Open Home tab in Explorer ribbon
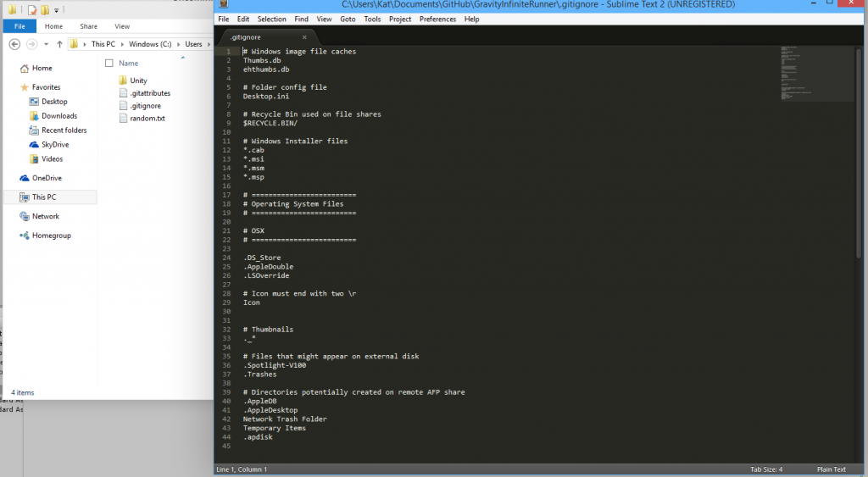 tap(53, 26)
